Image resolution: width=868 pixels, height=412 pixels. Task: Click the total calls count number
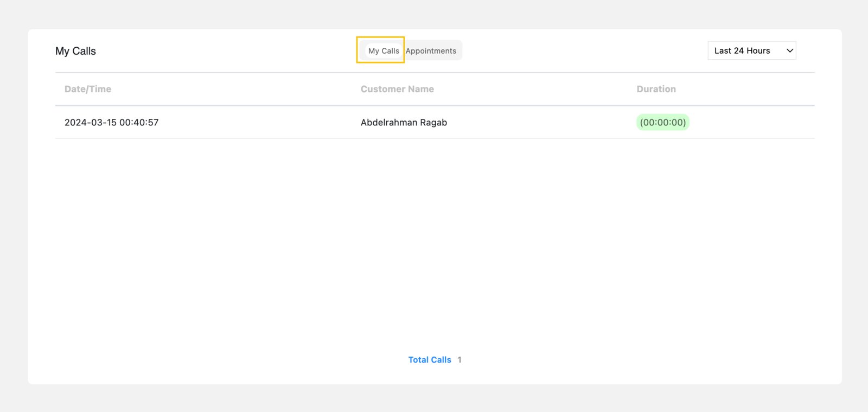[459, 360]
